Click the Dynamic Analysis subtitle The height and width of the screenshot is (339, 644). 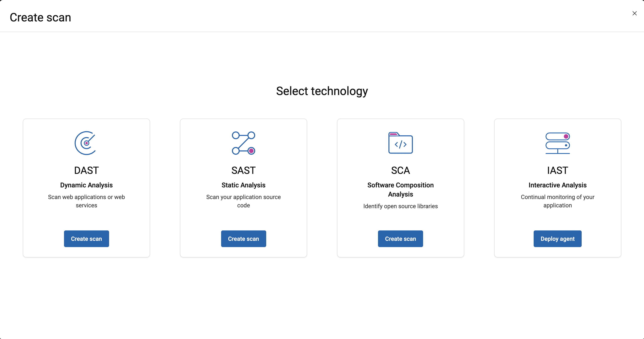86,185
